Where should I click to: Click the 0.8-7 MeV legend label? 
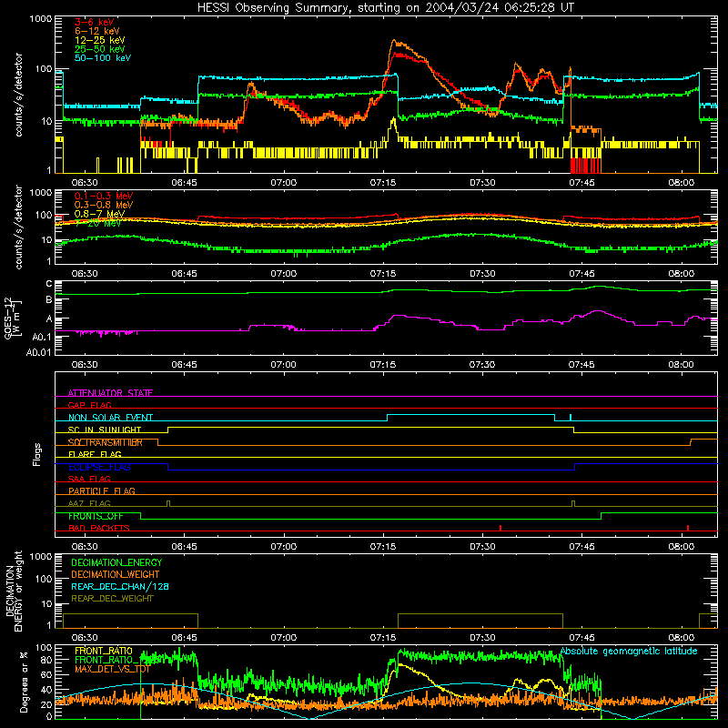point(99,214)
